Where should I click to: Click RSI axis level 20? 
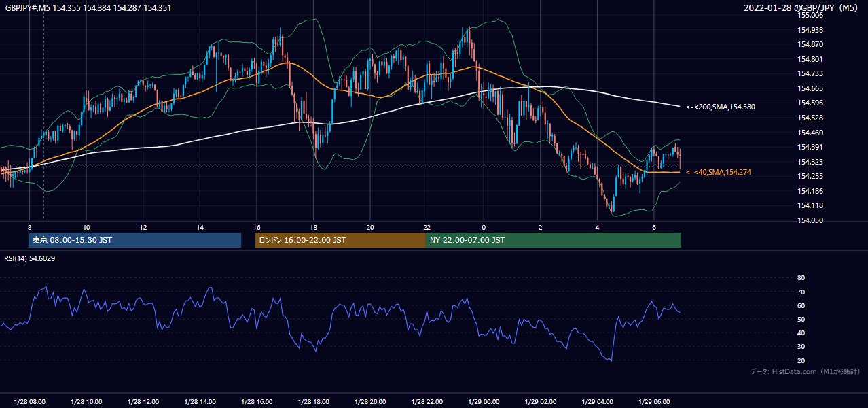tap(801, 360)
